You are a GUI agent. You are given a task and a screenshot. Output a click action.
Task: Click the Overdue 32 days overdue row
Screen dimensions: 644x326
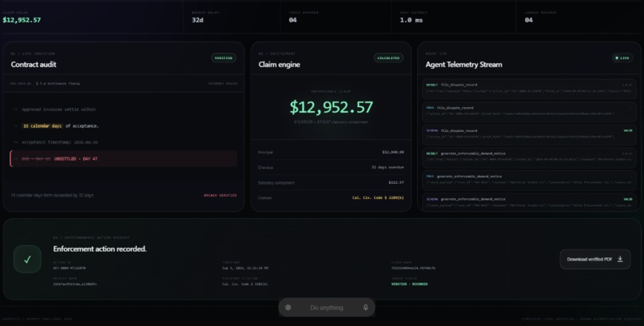click(331, 168)
